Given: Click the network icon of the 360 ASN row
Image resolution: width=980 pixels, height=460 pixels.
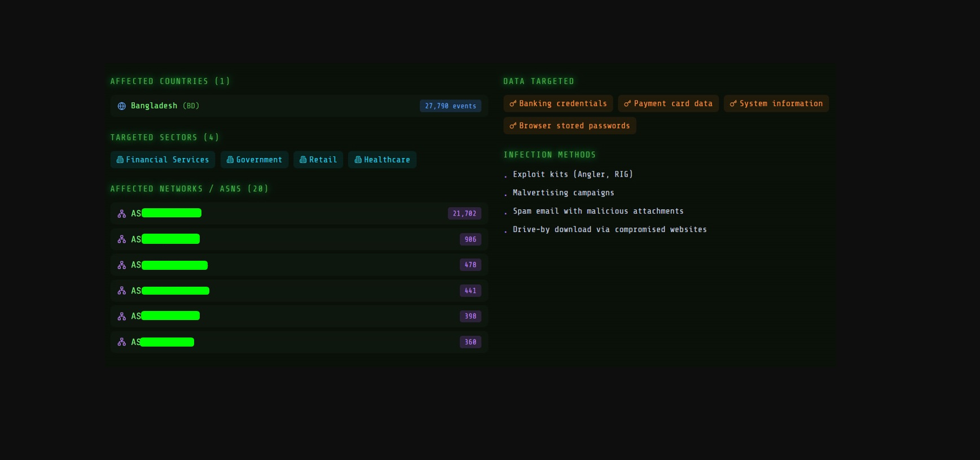Looking at the screenshot, I should [x=121, y=342].
